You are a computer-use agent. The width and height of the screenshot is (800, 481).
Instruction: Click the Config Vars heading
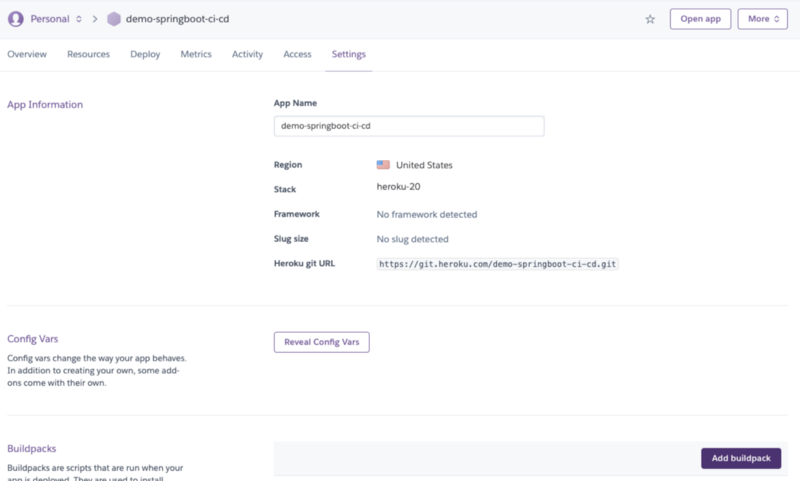pyautogui.click(x=33, y=339)
